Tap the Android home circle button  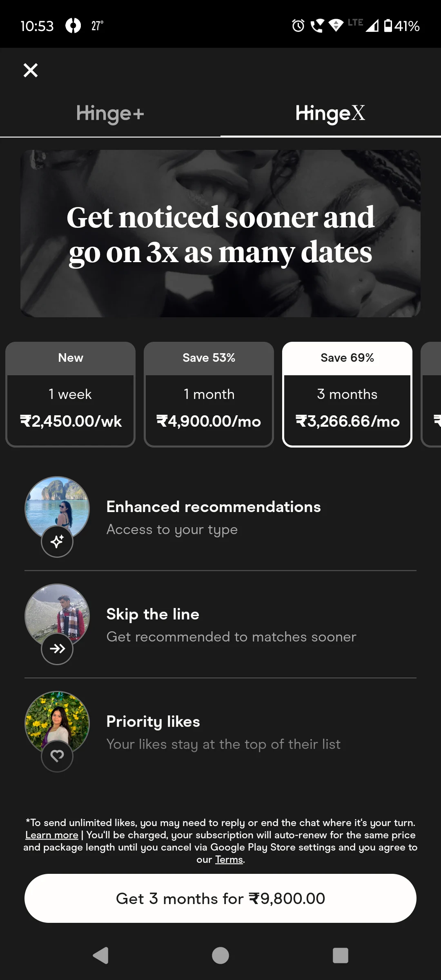tap(220, 955)
